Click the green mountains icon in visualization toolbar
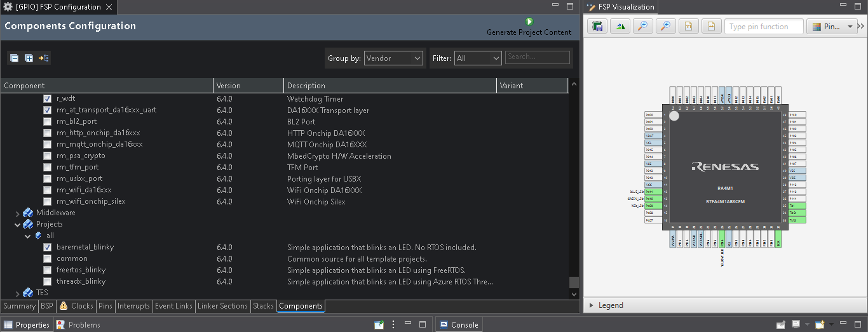 [620, 27]
